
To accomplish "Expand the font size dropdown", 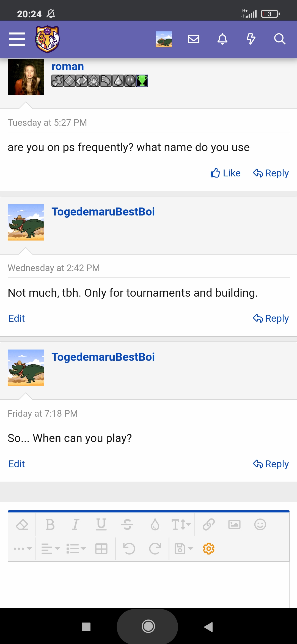I will coord(181,524).
